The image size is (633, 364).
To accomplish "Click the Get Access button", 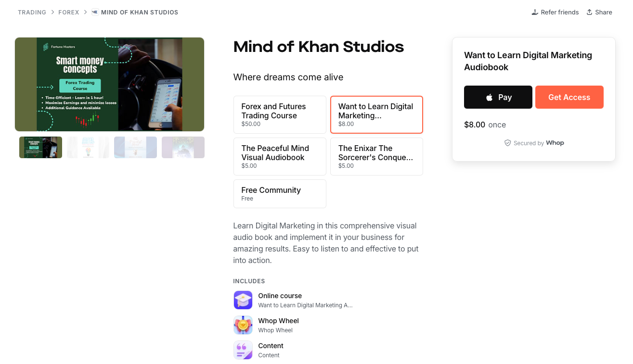I will [x=569, y=97].
